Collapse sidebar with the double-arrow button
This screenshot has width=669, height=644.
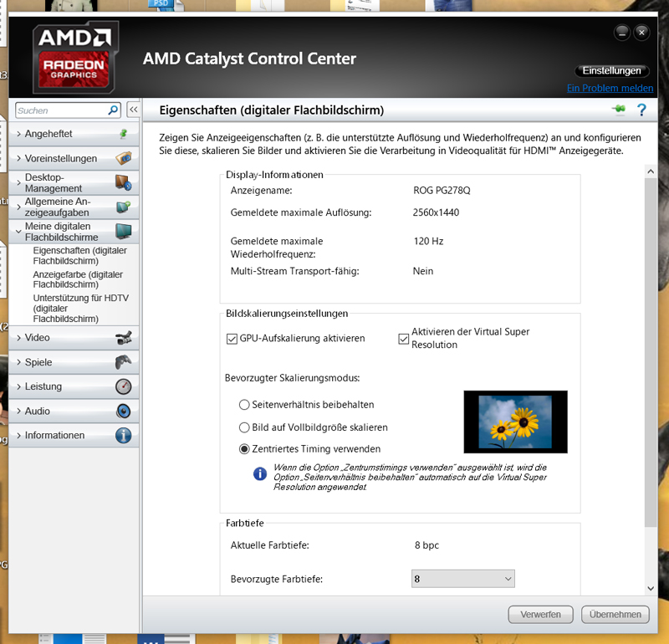pos(134,110)
